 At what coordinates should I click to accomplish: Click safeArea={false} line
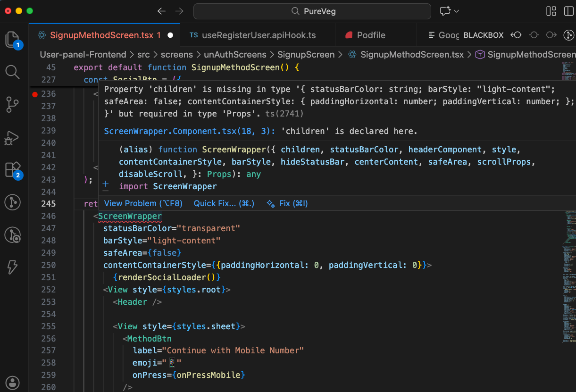(142, 253)
